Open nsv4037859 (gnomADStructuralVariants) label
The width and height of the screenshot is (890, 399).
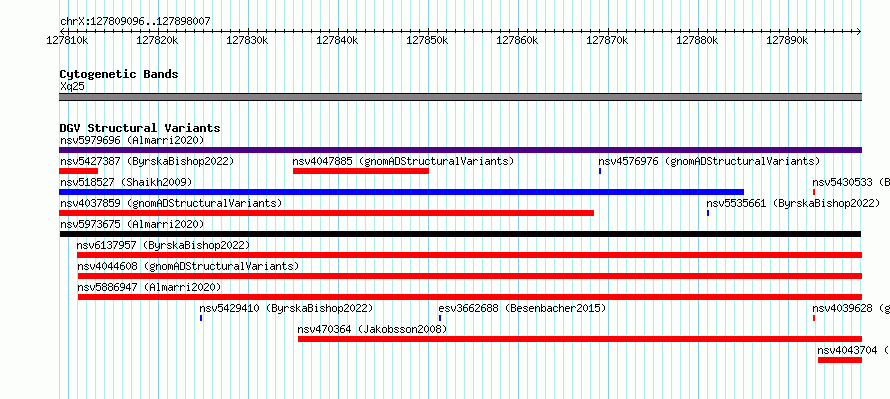[171, 203]
